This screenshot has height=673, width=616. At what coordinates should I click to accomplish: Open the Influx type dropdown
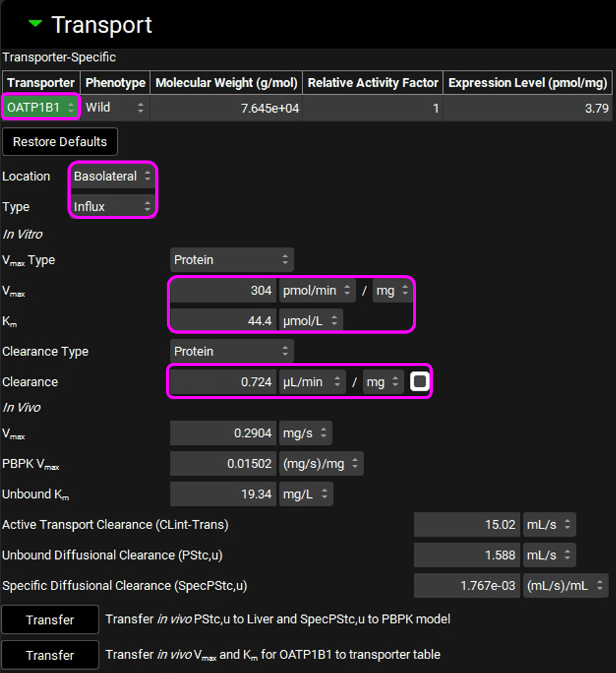tap(113, 207)
